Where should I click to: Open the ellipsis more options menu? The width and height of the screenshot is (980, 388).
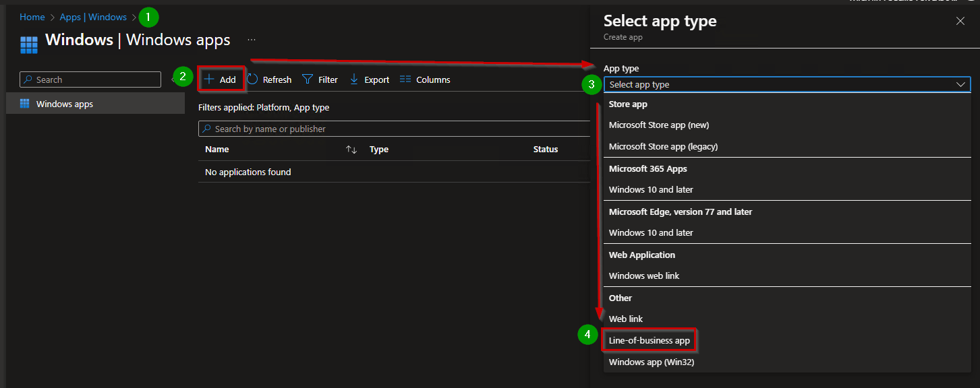(252, 40)
